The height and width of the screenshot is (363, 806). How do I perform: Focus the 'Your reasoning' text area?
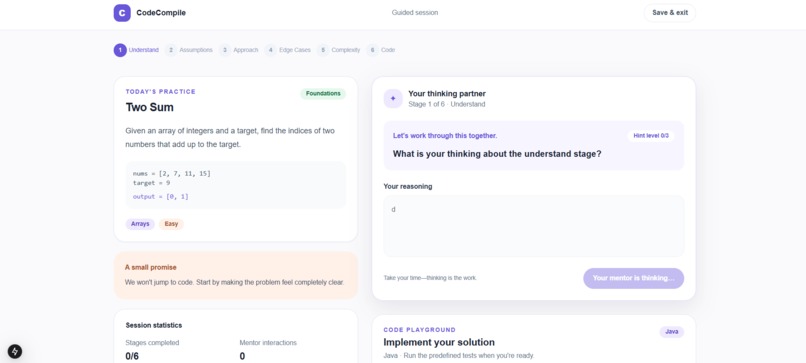click(534, 226)
